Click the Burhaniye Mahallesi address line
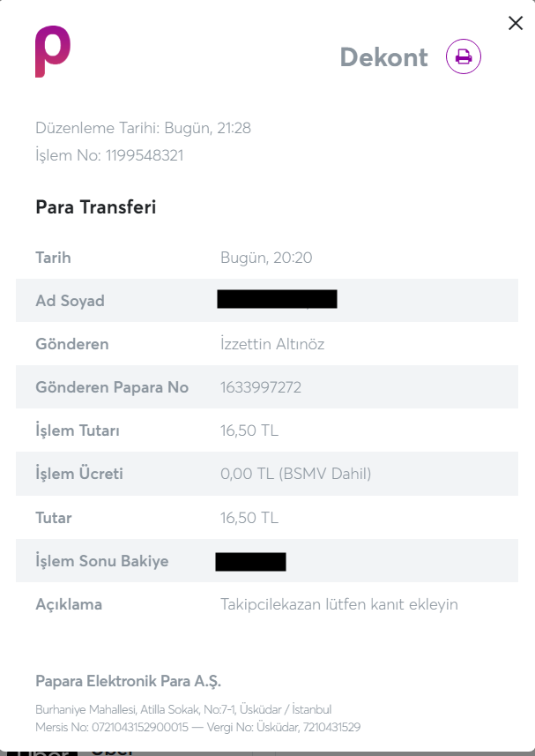535x756 pixels. click(183, 709)
